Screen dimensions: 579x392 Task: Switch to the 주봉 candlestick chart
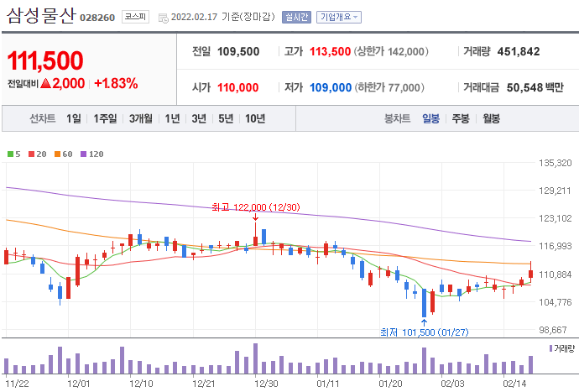pos(461,118)
